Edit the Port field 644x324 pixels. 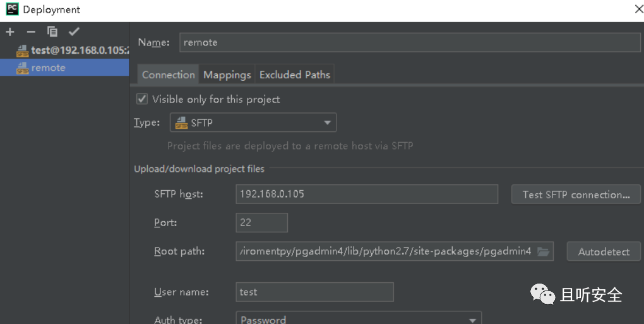point(261,222)
